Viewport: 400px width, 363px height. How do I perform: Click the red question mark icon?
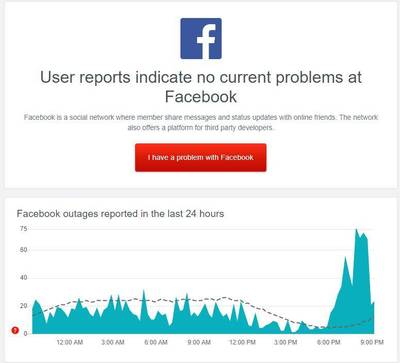15,330
